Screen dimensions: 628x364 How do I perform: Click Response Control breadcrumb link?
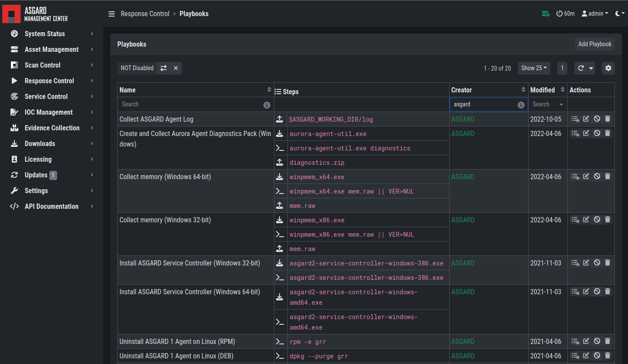[x=145, y=14]
